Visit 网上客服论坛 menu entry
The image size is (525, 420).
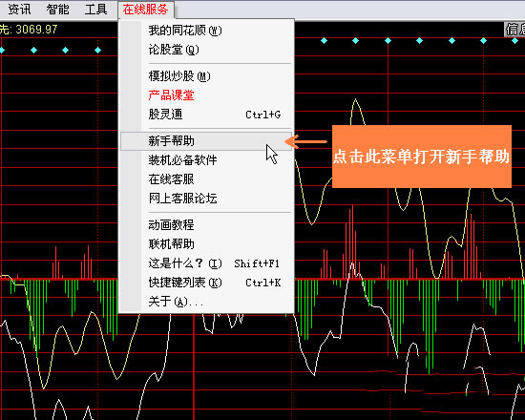coord(206,199)
